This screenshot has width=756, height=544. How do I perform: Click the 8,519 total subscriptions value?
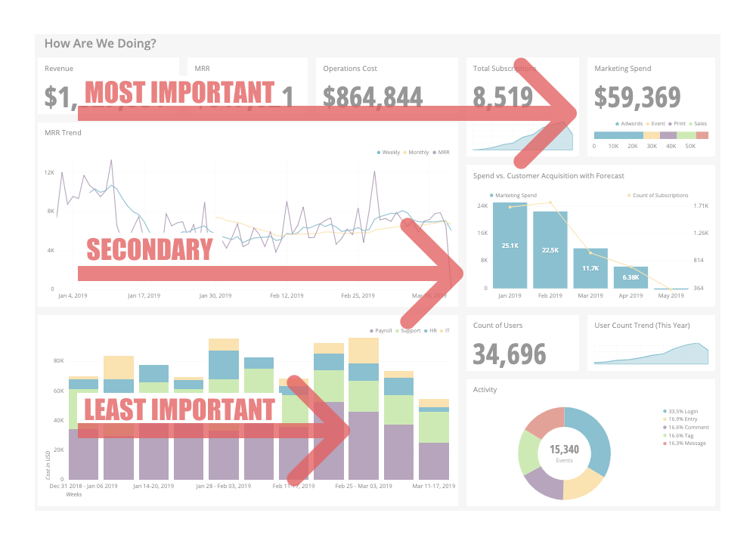503,97
